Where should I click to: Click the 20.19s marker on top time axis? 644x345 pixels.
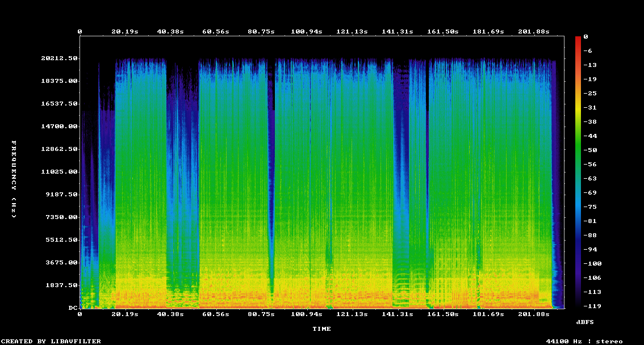pos(125,32)
